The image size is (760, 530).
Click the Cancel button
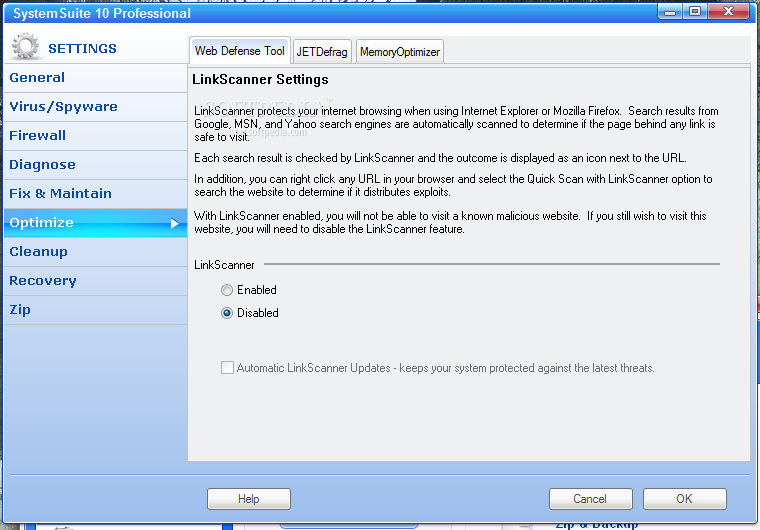click(x=590, y=499)
